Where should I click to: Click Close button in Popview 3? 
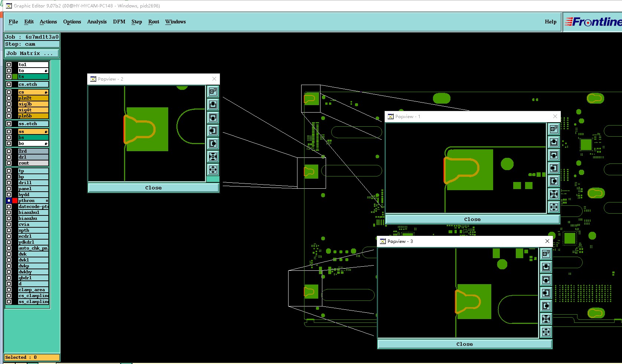(x=465, y=344)
